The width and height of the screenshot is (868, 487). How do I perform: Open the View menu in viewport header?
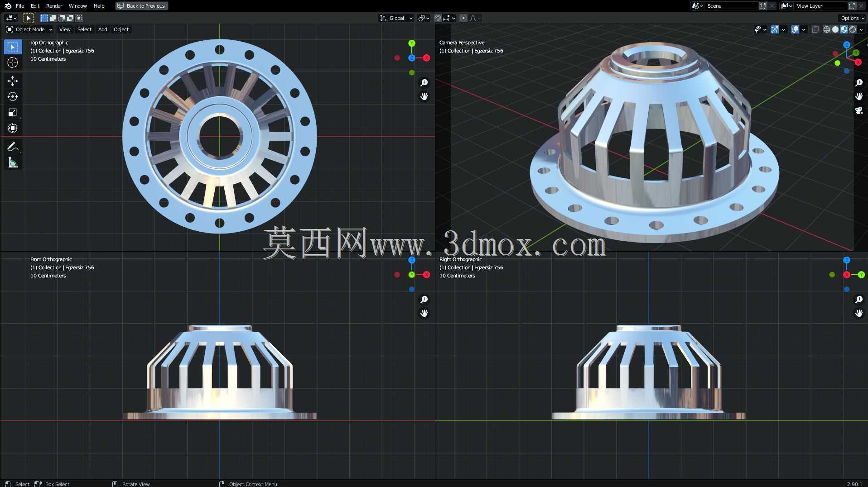(65, 29)
